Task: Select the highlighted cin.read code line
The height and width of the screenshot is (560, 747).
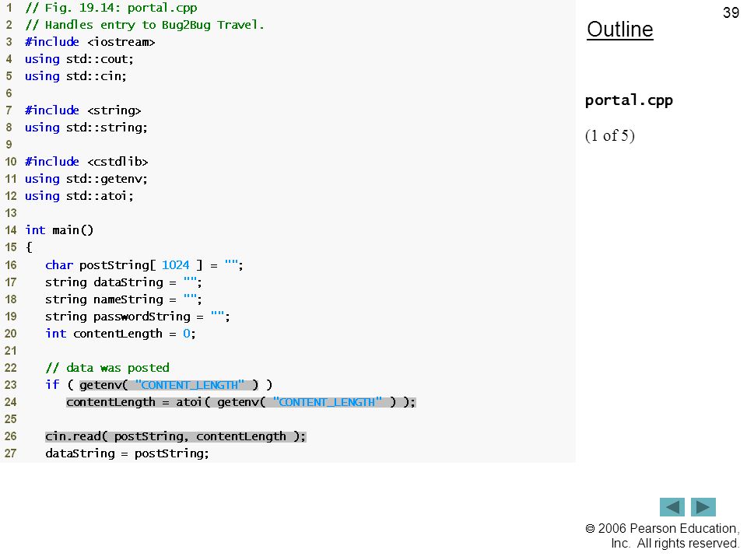Action: click(x=176, y=436)
